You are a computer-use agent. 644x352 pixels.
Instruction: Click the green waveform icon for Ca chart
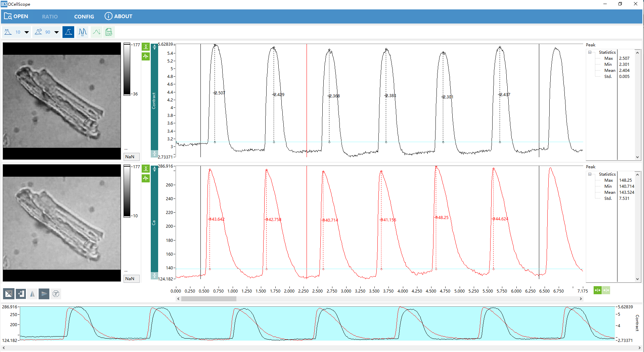[x=146, y=178]
